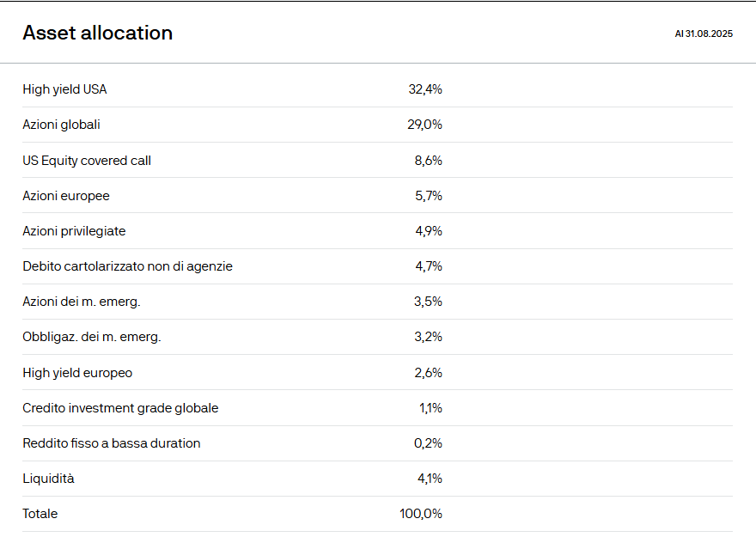Click the date label 31.08.2025
The image size is (756, 537).
pos(704,34)
